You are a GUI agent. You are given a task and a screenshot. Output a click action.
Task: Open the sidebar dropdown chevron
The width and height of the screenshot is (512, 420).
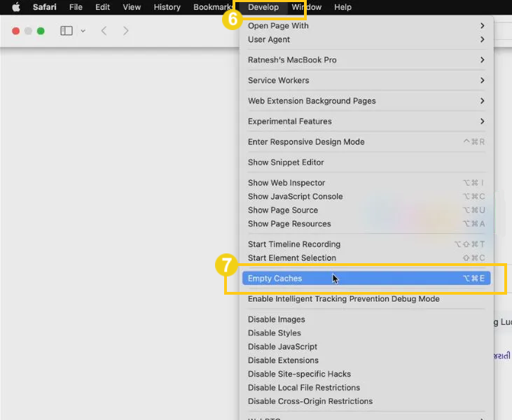[x=83, y=31]
